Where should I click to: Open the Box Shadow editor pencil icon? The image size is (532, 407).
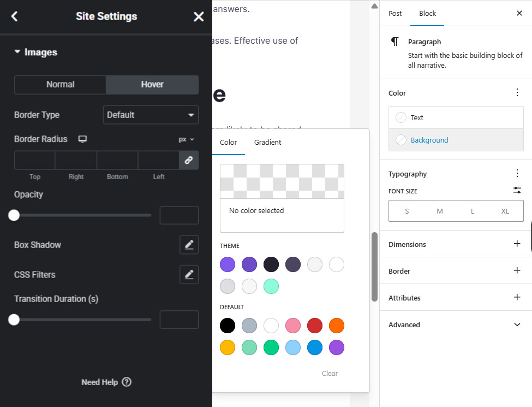[x=189, y=245]
